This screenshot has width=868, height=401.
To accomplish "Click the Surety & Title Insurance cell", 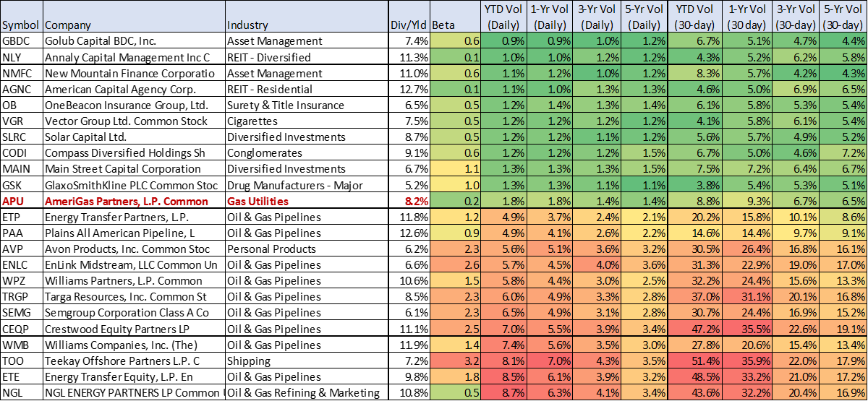I will (x=307, y=105).
